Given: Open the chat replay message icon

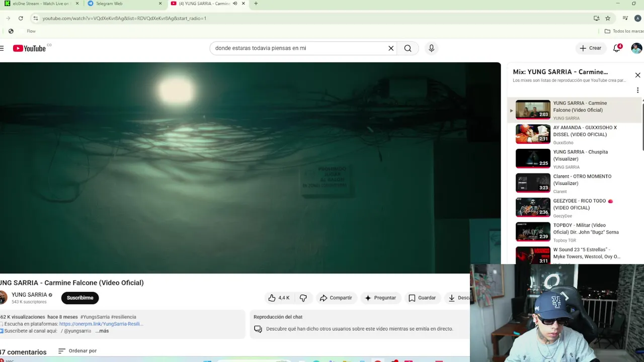Looking at the screenshot, I should pyautogui.click(x=258, y=329).
